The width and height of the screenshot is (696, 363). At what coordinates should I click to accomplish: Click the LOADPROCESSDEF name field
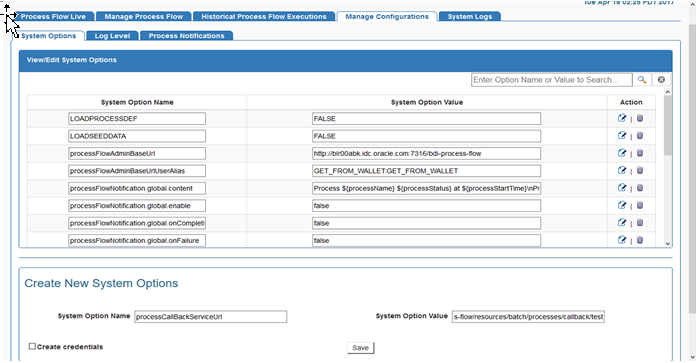(137, 118)
